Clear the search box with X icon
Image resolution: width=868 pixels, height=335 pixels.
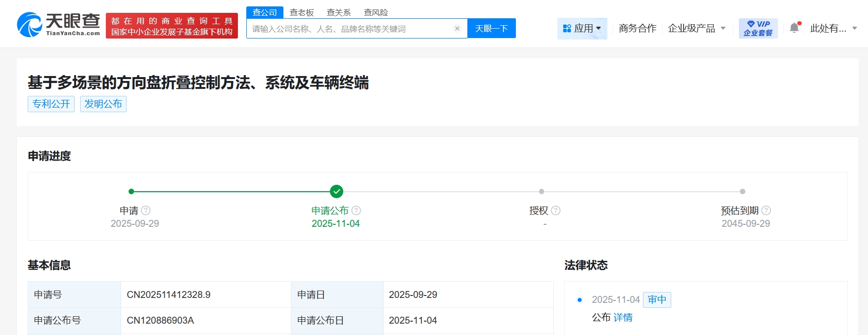tap(457, 29)
